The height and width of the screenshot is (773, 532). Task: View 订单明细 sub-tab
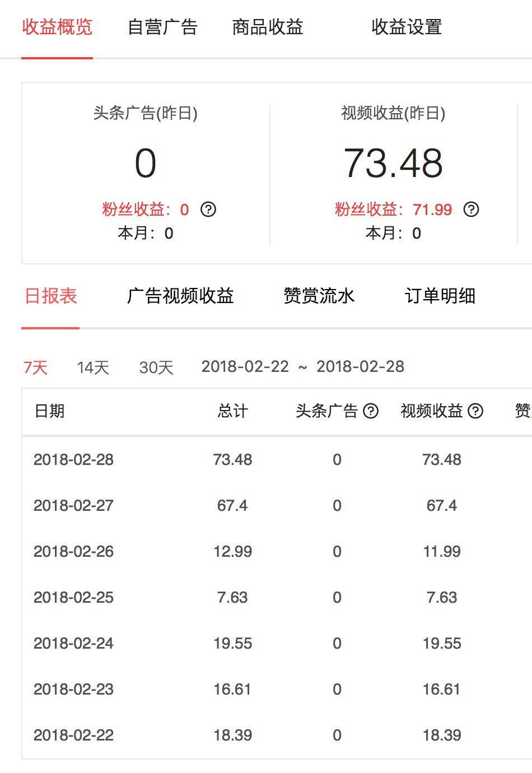tap(440, 296)
